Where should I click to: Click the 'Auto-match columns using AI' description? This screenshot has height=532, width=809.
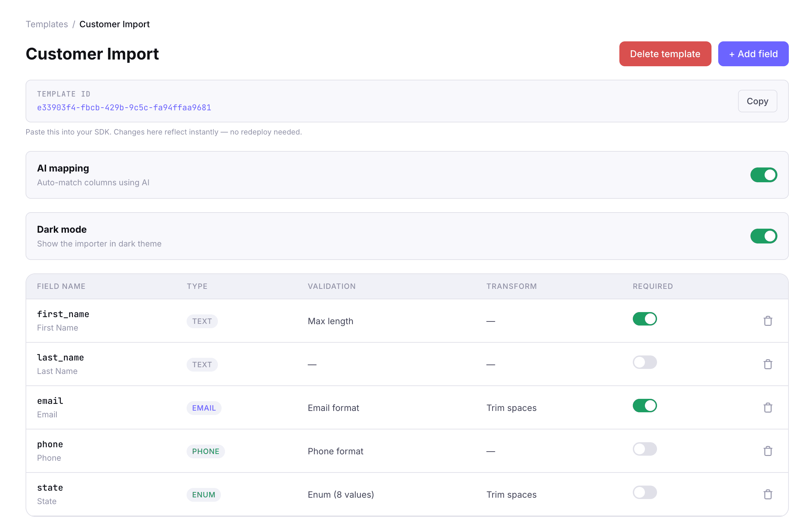93,183
